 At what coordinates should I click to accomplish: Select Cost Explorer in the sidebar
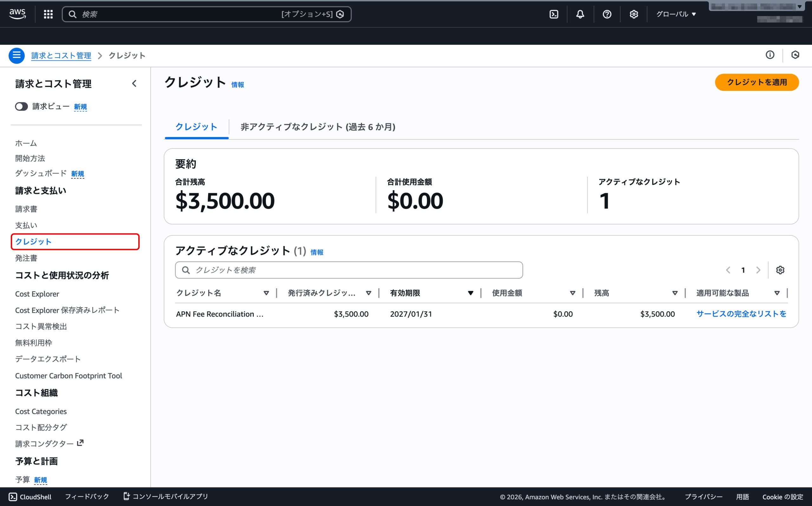[37, 294]
